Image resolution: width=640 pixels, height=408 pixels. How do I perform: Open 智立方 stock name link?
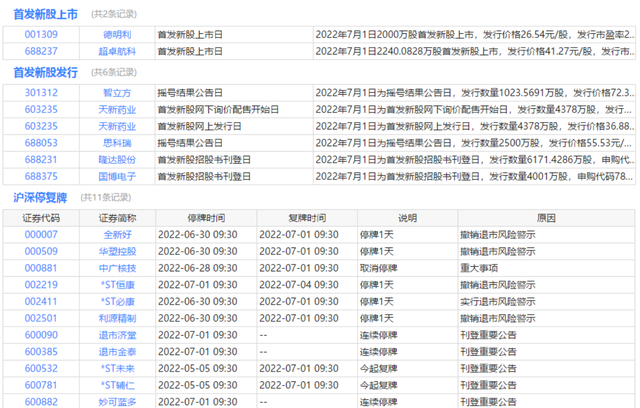117,93
